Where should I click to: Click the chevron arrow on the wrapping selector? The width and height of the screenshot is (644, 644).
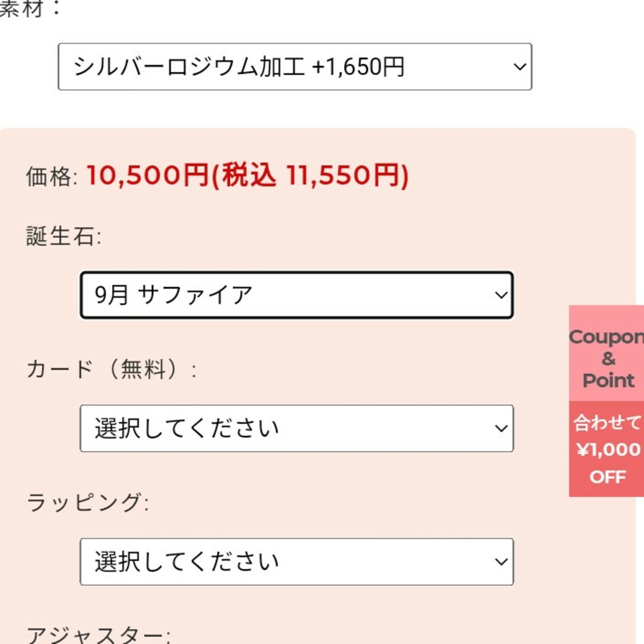point(501,562)
